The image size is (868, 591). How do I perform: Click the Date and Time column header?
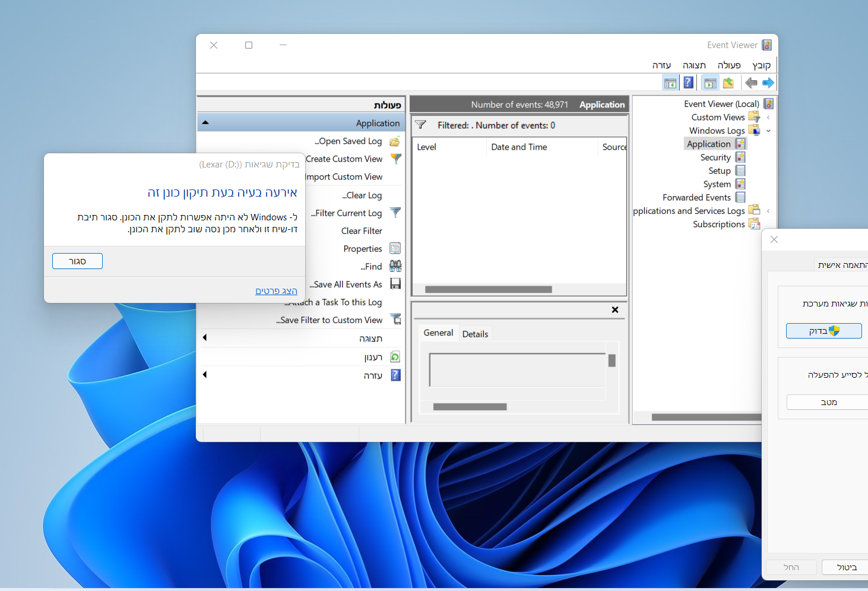(x=519, y=147)
